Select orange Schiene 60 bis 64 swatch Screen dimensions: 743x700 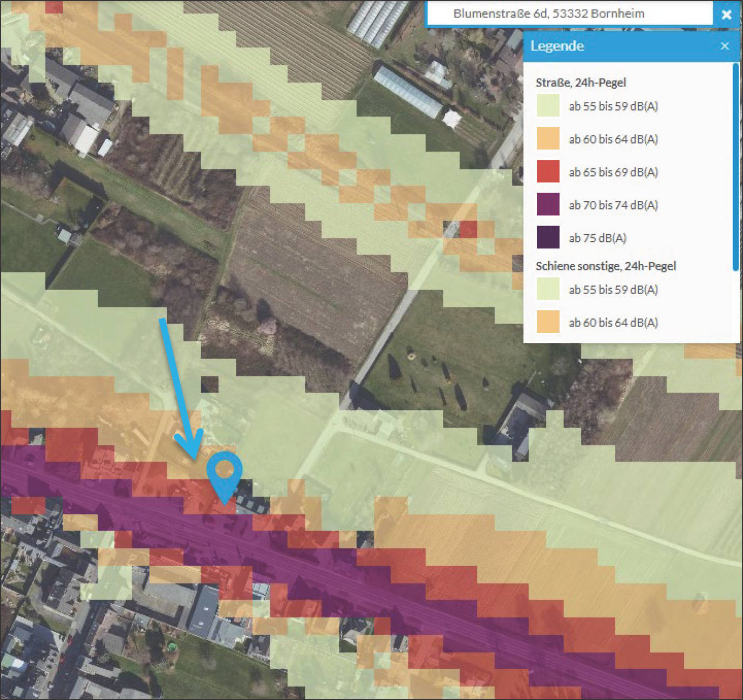[548, 322]
